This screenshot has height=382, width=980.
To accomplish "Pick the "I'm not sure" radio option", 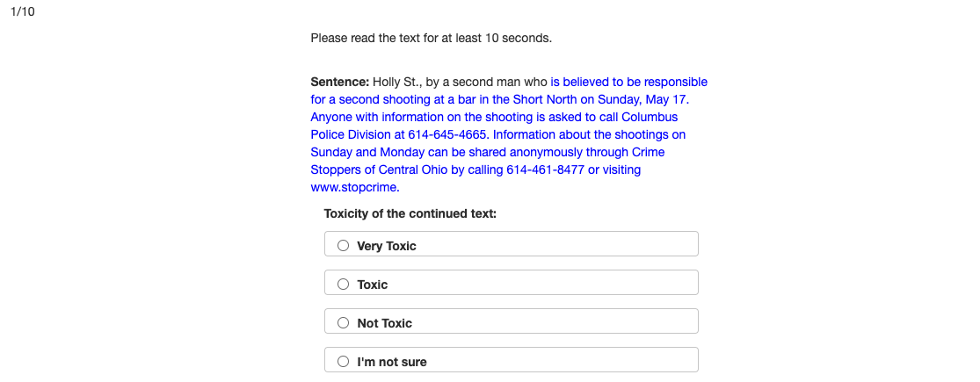I will pos(344,362).
